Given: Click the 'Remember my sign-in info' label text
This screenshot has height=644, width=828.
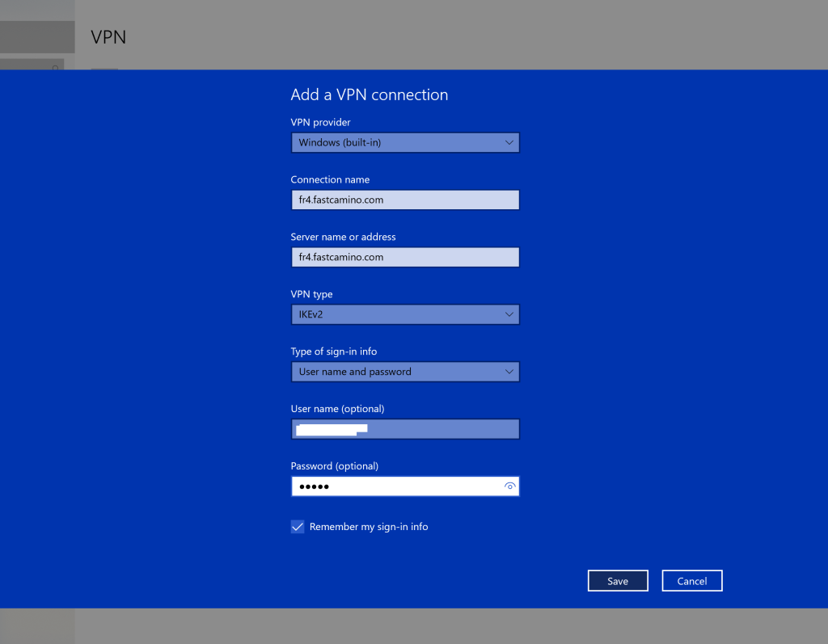Looking at the screenshot, I should point(369,527).
